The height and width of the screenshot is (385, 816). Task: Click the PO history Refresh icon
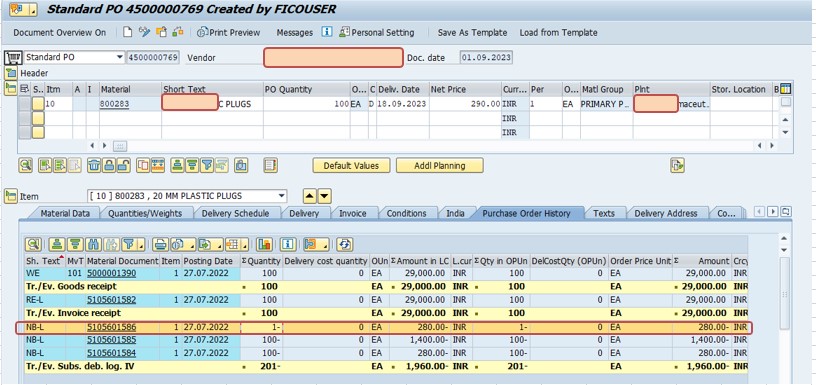[344, 244]
